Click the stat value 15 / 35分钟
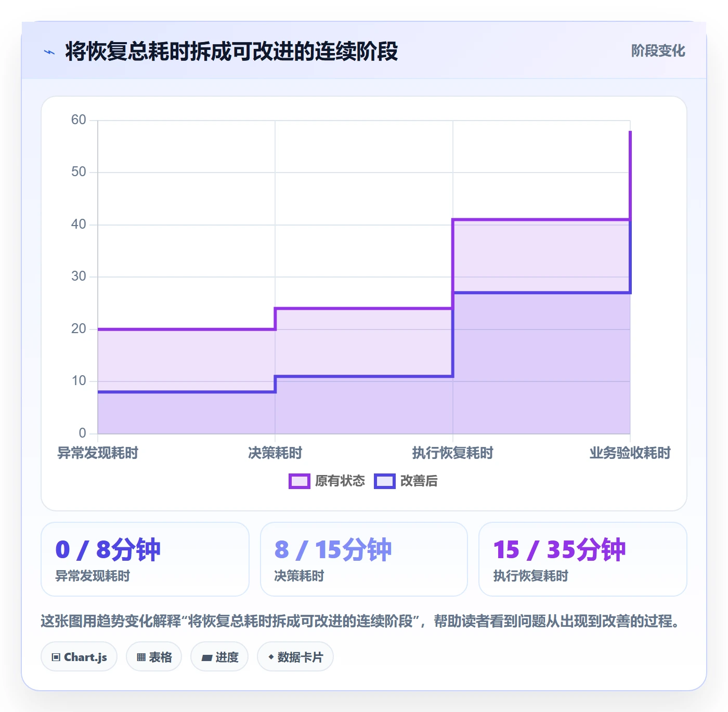This screenshot has height=712, width=728. (x=559, y=550)
